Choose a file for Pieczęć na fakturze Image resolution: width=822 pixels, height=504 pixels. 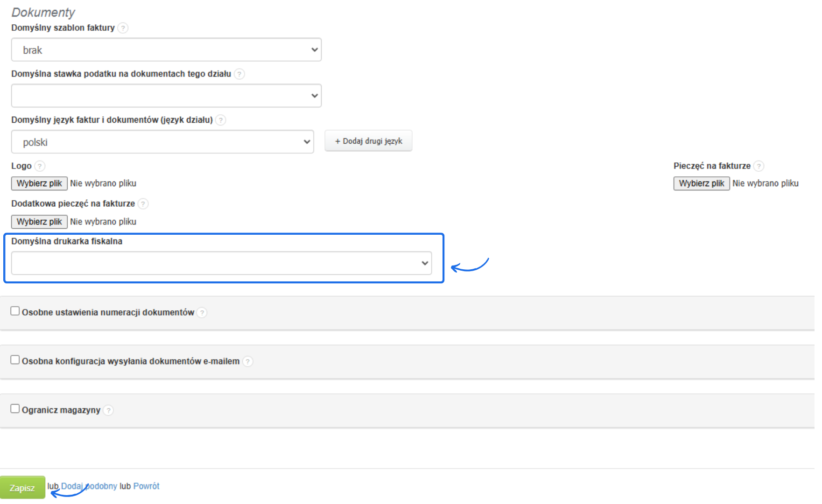(x=701, y=183)
